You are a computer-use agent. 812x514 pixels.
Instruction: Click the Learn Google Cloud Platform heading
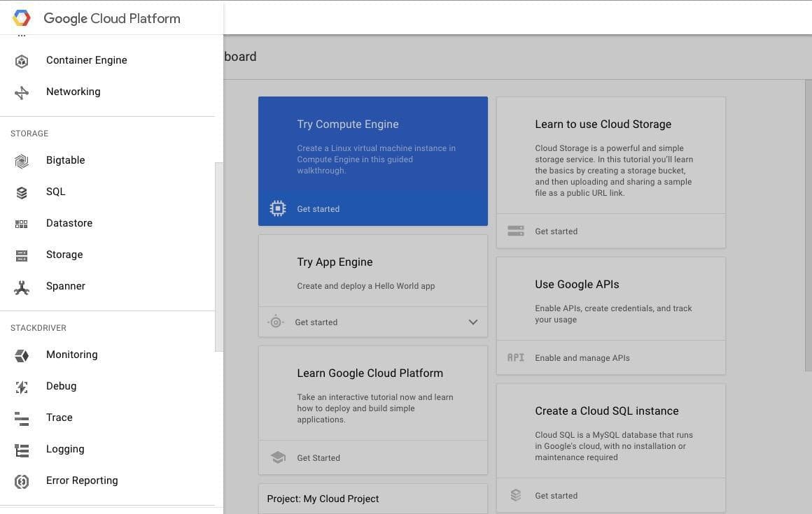click(370, 373)
